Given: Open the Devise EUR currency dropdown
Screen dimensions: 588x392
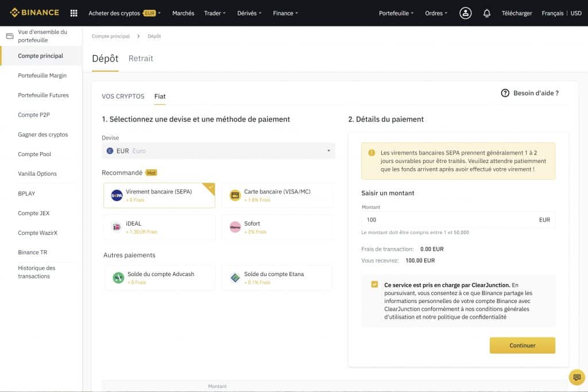Looking at the screenshot, I should (218, 150).
